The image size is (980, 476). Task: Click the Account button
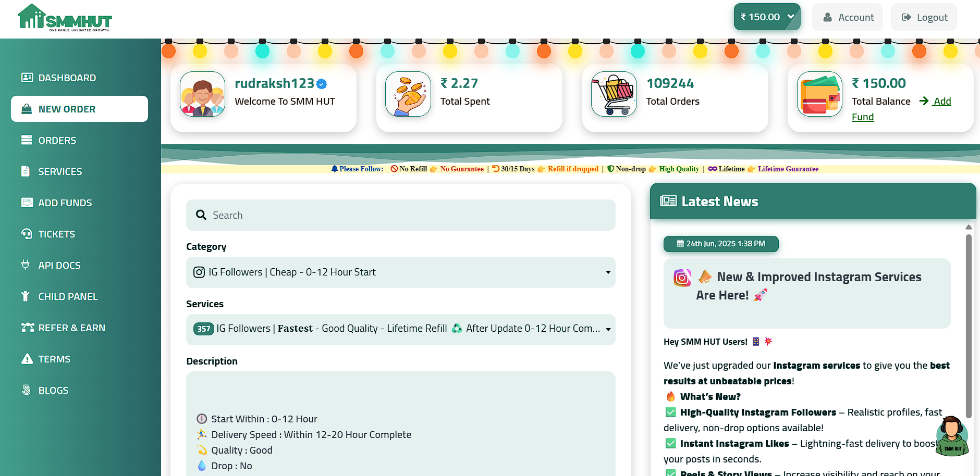(x=847, y=17)
